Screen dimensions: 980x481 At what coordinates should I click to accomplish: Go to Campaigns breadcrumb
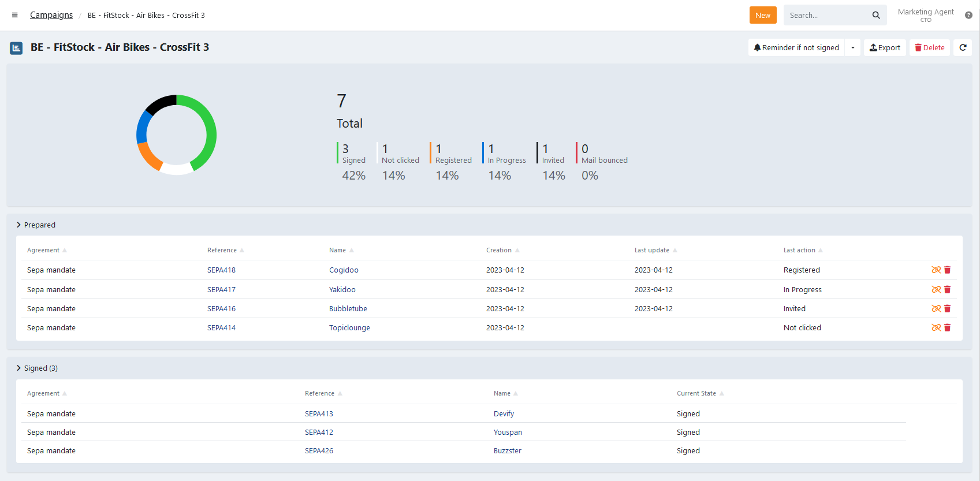tap(51, 15)
